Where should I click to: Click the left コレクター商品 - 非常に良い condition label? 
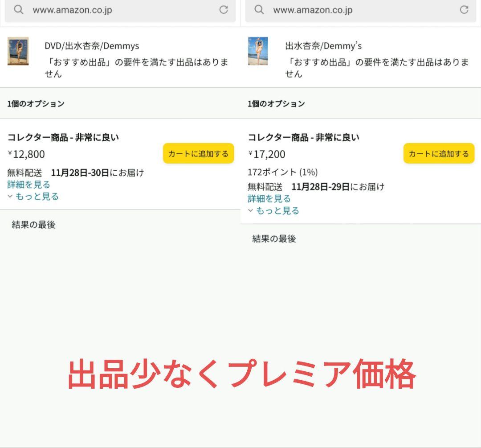coord(63,137)
